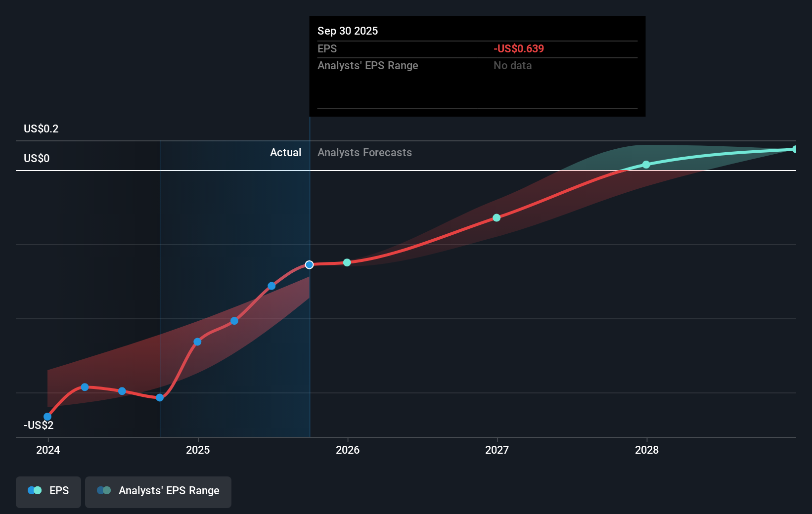This screenshot has width=812, height=514.
Task: Click the 'EPS' tooltip row label
Action: [327, 48]
